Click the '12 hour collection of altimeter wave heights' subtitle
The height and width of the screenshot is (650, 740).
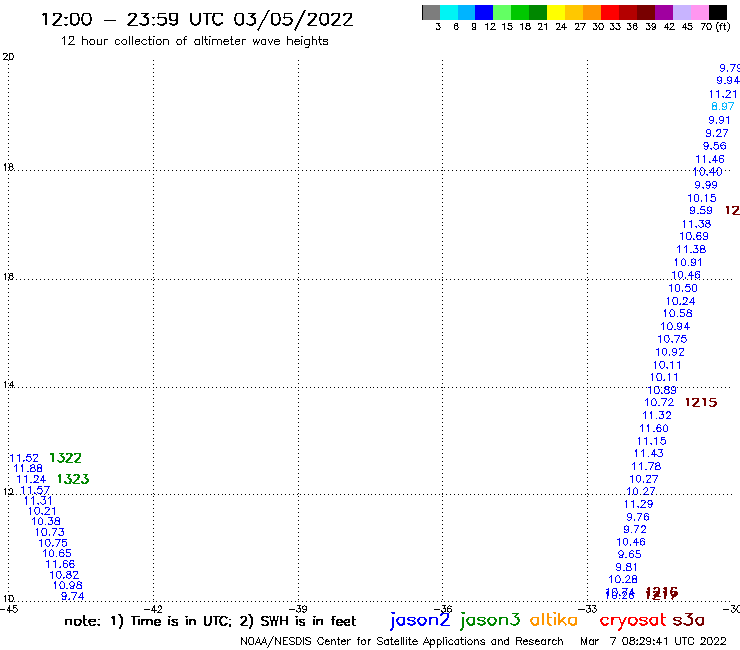click(x=194, y=41)
